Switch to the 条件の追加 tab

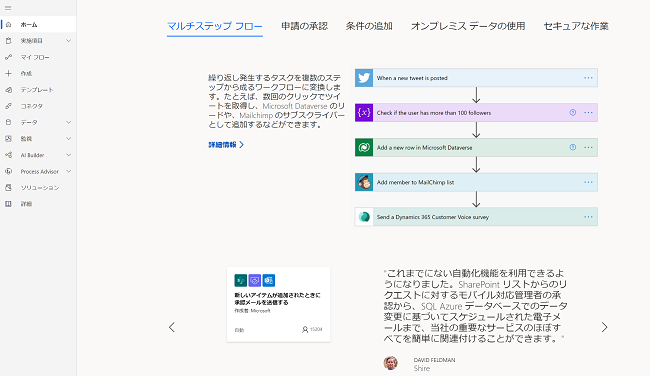tap(369, 26)
